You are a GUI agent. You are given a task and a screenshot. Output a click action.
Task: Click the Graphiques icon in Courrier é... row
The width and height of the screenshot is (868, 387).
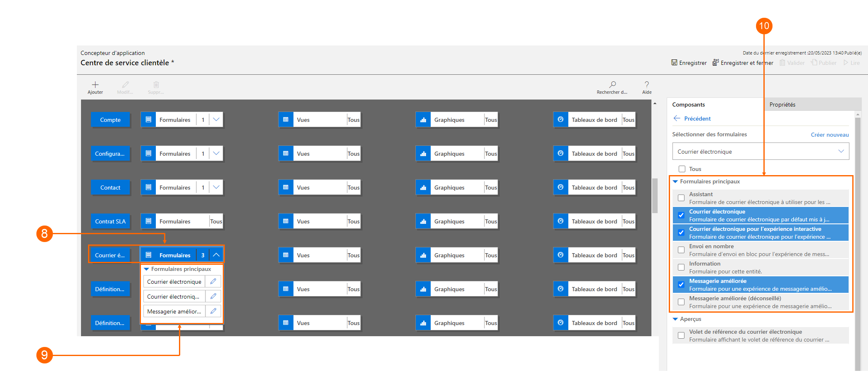423,255
